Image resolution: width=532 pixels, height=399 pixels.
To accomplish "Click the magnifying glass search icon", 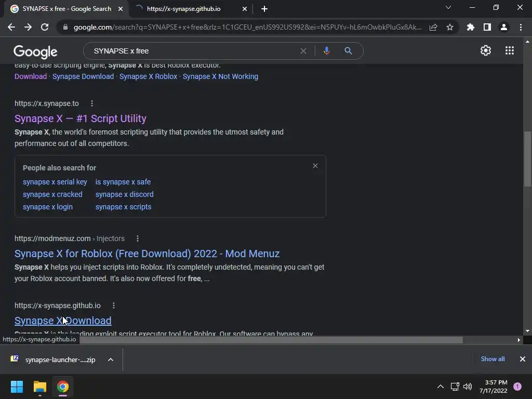I will tap(348, 51).
